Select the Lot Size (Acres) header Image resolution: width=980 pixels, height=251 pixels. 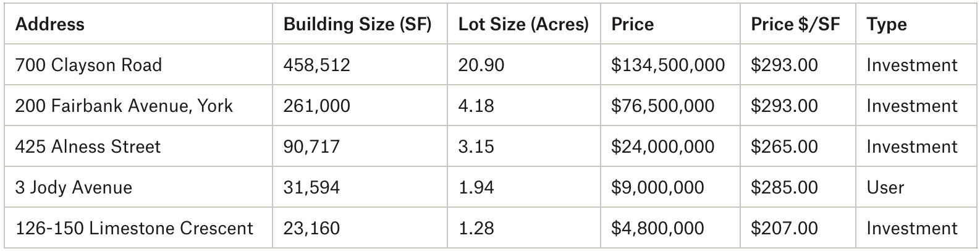tap(523, 25)
